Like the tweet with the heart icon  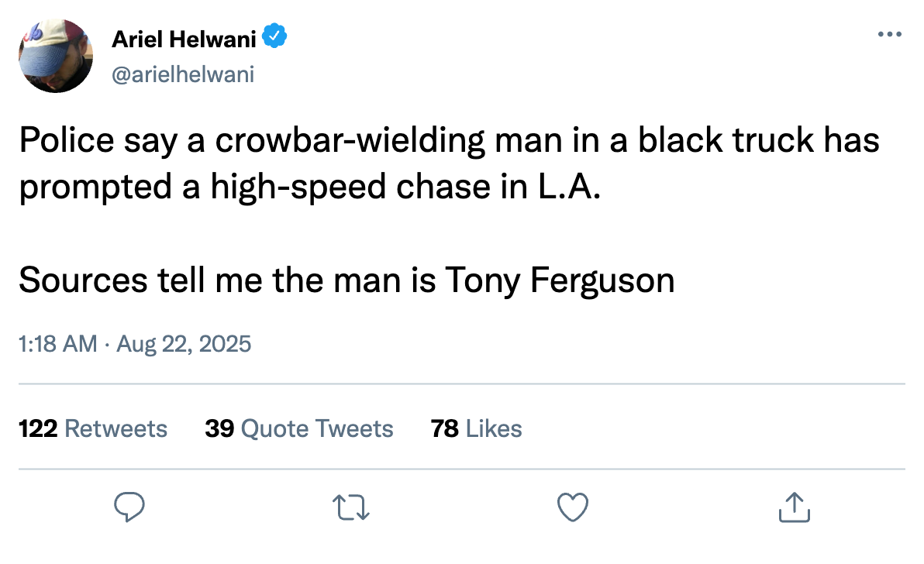tap(573, 507)
